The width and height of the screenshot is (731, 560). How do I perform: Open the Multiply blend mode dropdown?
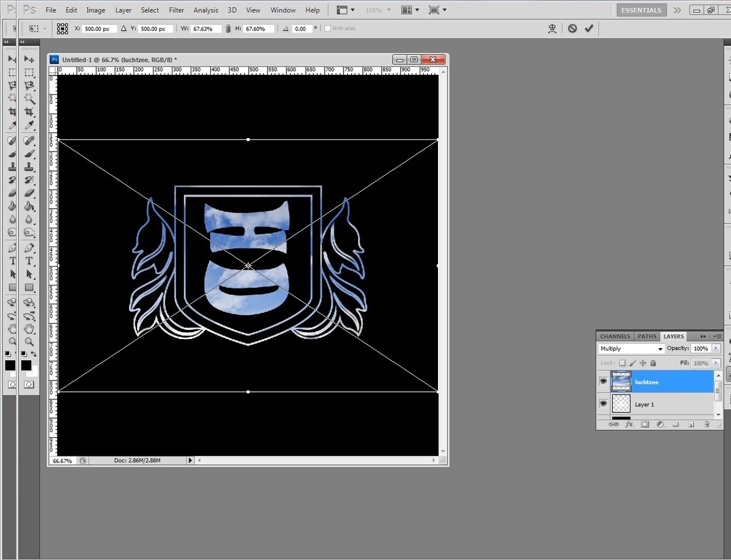click(631, 349)
